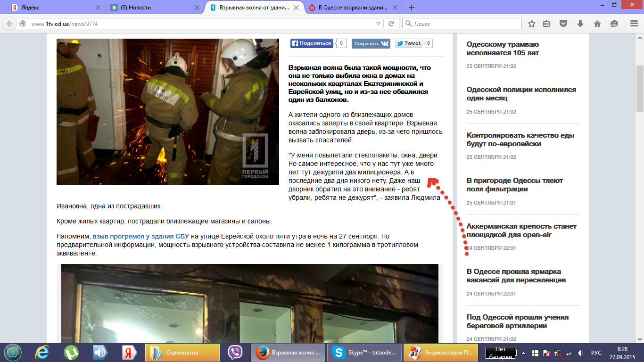Click the Tweet button
The width and height of the screenshot is (644, 362).
408,43
